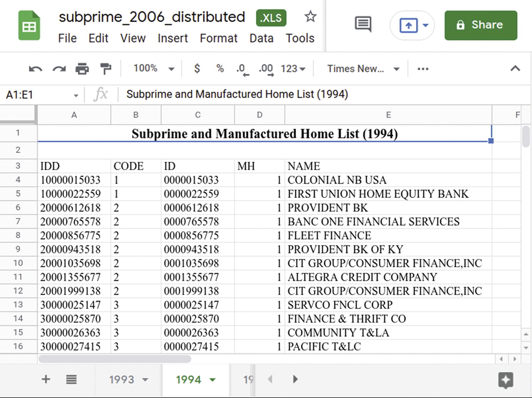The width and height of the screenshot is (532, 398).
Task: Select row 7 header
Action: pos(18,221)
